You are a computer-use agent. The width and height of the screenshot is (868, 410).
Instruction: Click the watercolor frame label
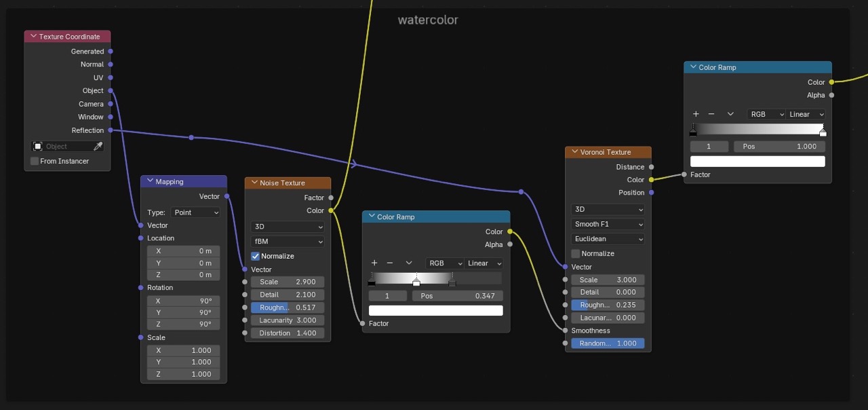428,20
